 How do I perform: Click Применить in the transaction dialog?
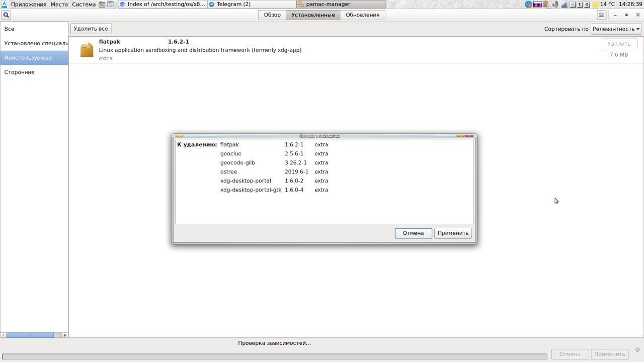[453, 233]
